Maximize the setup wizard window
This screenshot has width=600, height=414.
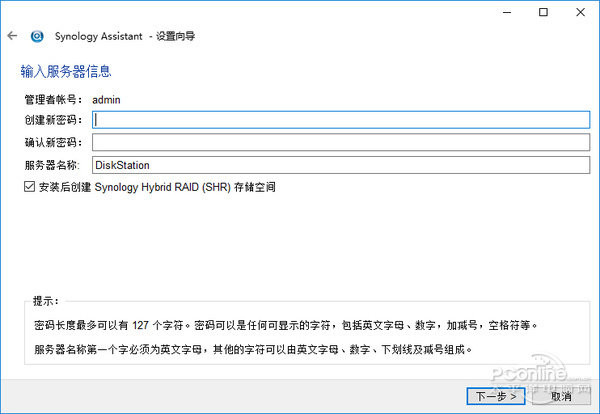(543, 13)
